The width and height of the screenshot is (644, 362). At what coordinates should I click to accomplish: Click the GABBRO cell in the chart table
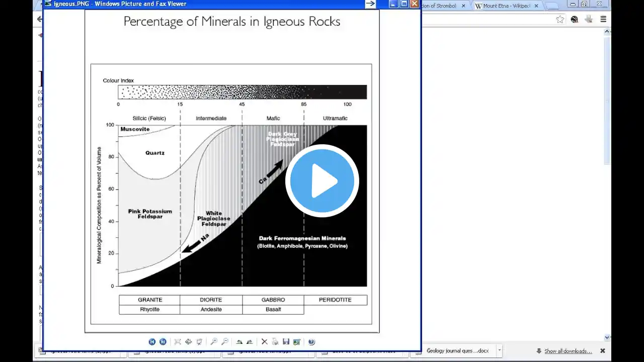tap(273, 300)
